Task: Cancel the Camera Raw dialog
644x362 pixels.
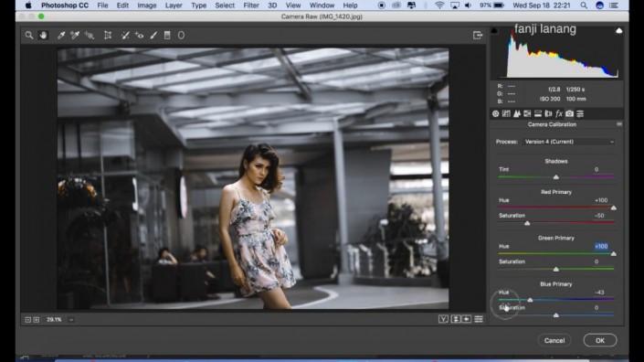Action: coord(554,340)
